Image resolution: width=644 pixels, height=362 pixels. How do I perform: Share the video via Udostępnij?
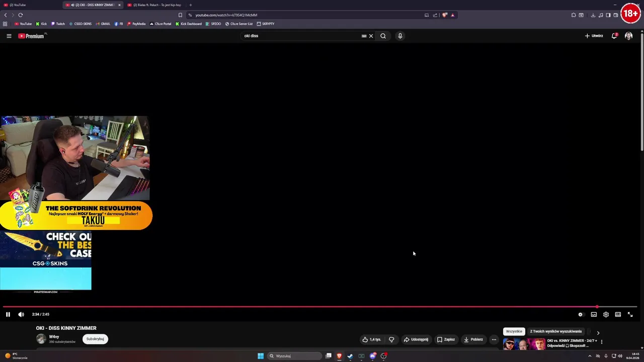(416, 339)
